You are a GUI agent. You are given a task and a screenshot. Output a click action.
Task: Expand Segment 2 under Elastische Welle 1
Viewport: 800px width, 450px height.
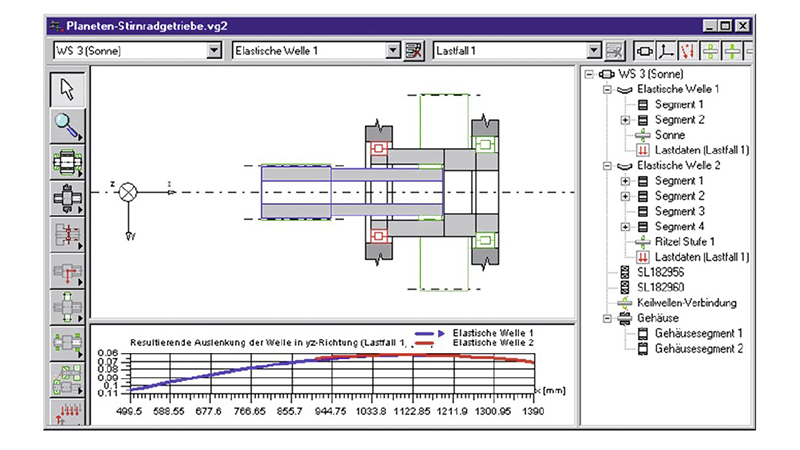point(625,120)
